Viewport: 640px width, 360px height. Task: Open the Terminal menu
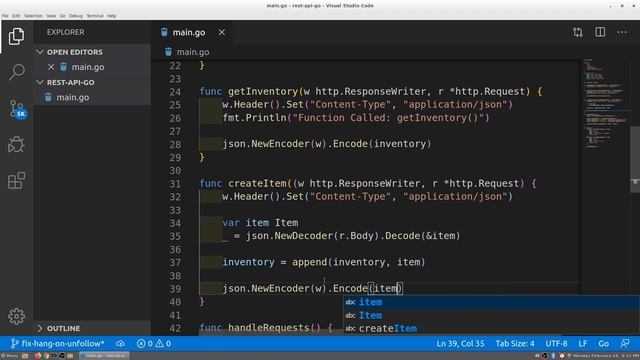click(x=95, y=16)
